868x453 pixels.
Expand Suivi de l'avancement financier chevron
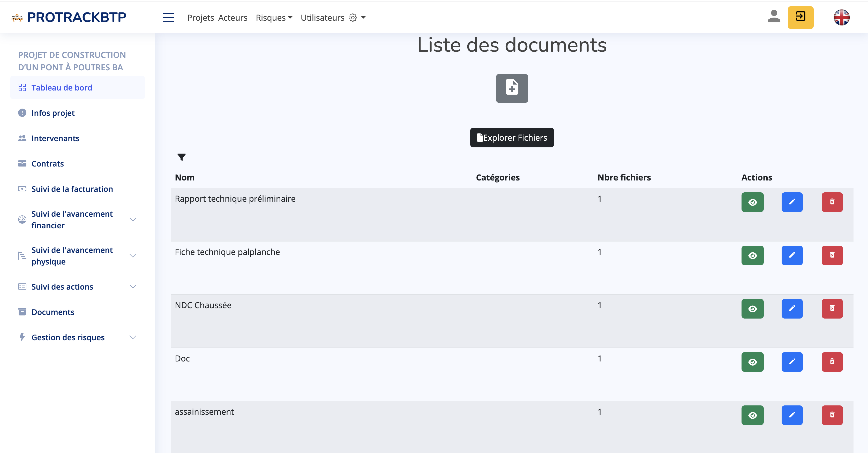[x=133, y=219]
